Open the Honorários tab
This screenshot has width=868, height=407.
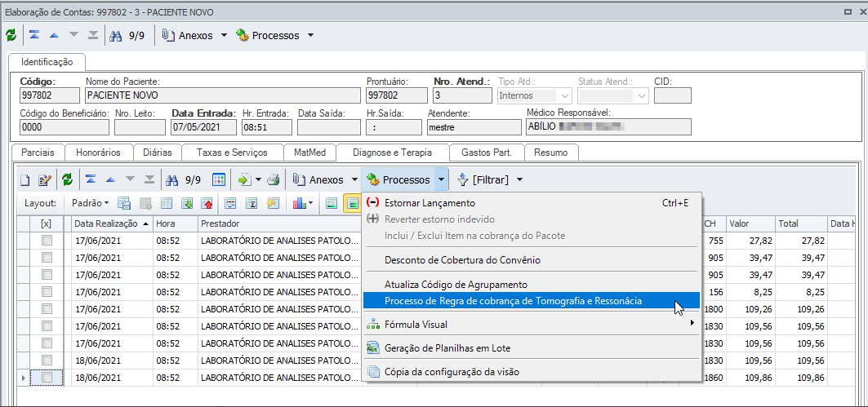pos(100,152)
